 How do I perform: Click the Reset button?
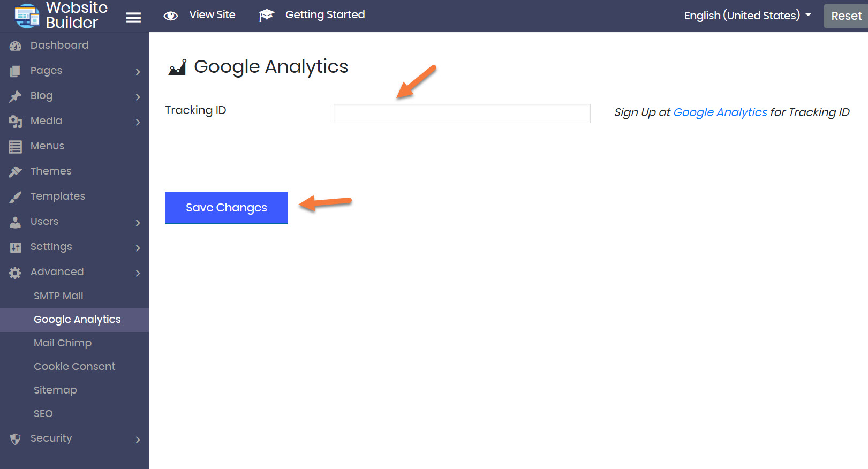tap(846, 16)
